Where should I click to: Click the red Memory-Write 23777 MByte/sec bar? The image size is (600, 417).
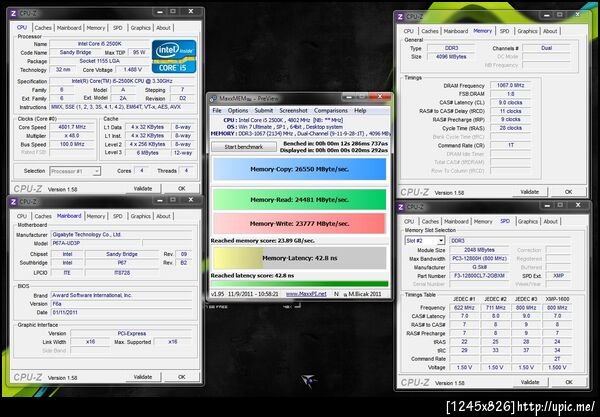[300, 223]
